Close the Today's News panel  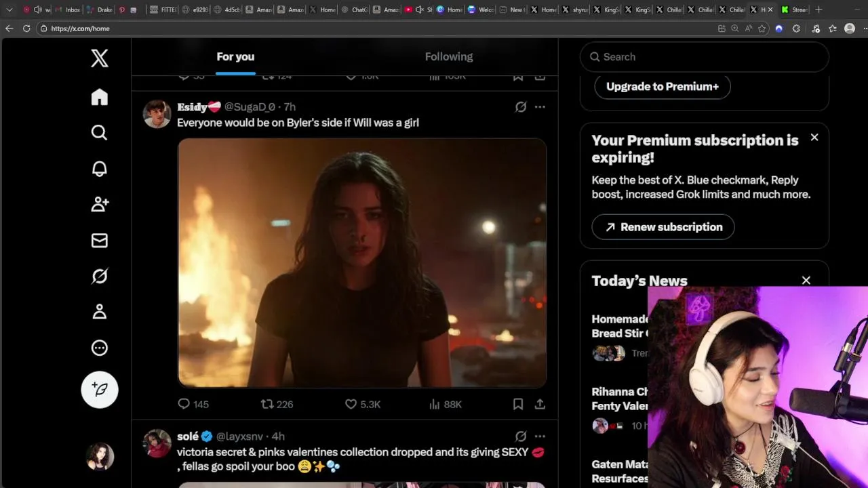tap(806, 281)
